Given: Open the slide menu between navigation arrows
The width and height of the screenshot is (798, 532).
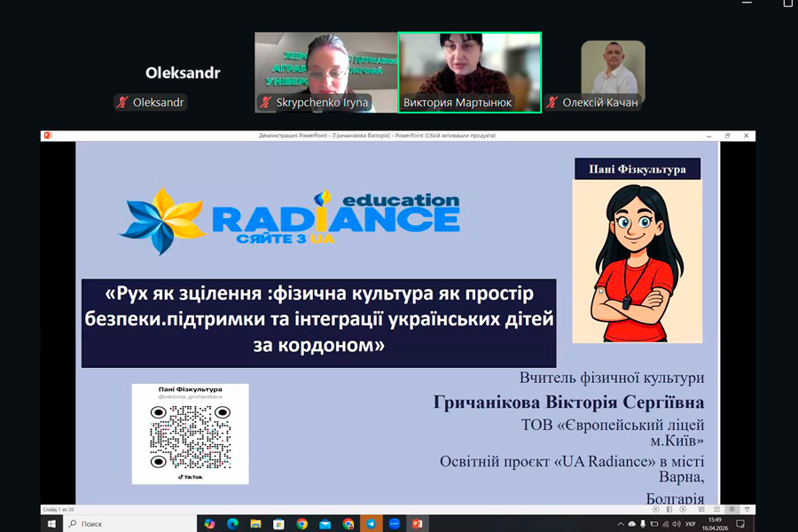Looking at the screenshot, I should [x=669, y=509].
